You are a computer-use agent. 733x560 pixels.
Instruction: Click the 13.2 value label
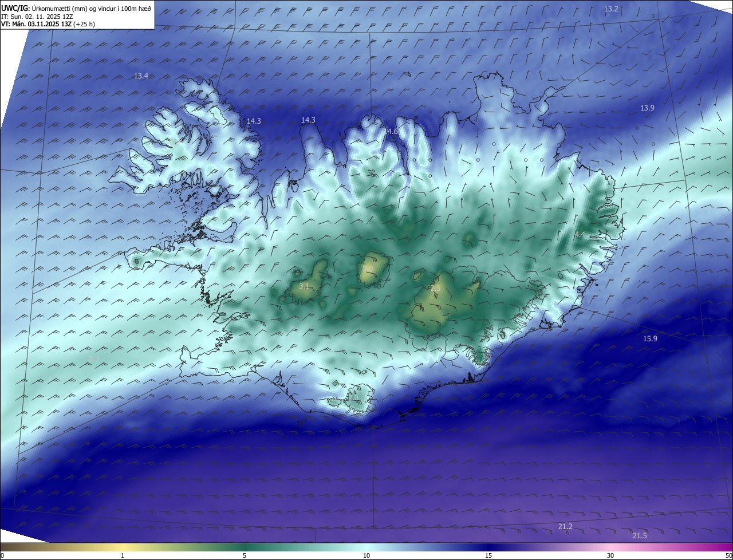612,9
